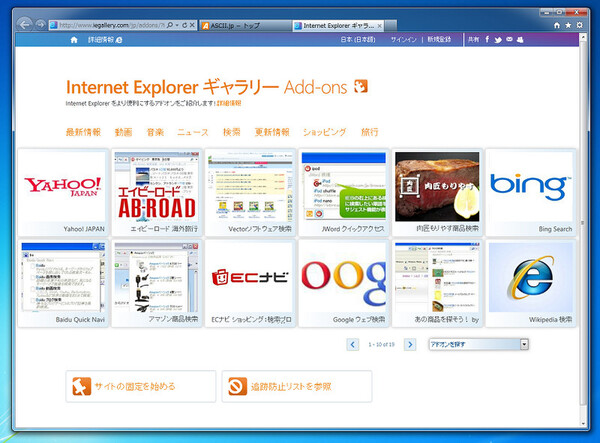The width and height of the screenshot is (600, 443).
Task: Stop loading with the address bar X icon
Action: point(192,25)
